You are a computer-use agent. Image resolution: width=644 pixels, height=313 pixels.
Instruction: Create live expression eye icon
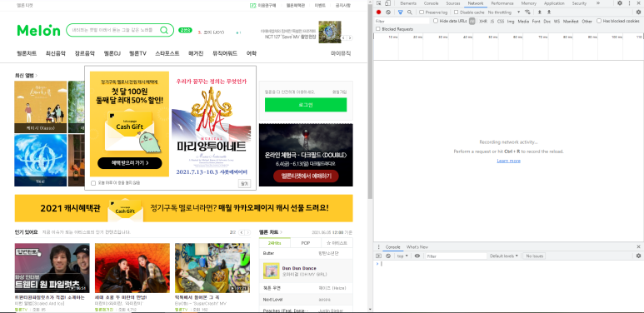point(417,256)
